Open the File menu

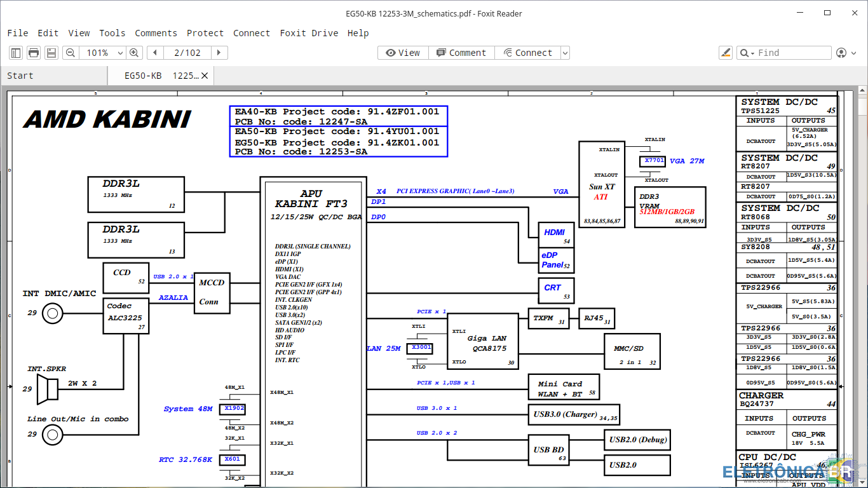click(18, 33)
